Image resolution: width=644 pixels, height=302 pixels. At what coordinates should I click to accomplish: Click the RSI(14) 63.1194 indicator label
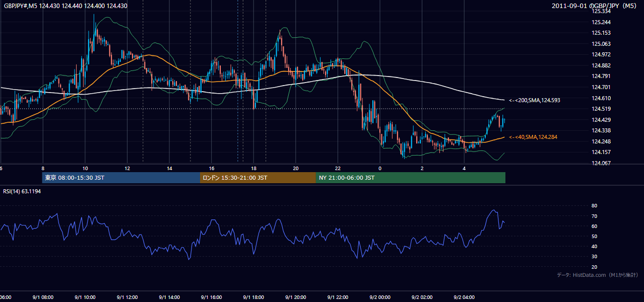pyautogui.click(x=22, y=191)
